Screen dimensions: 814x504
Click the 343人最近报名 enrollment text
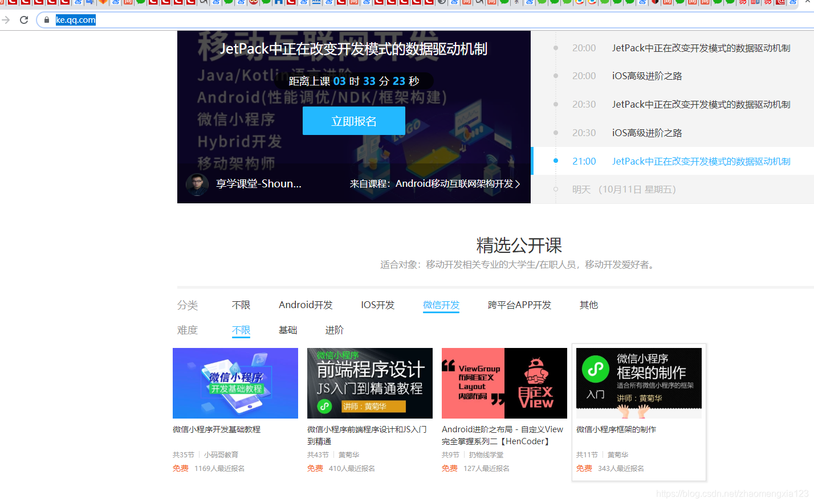pos(621,469)
